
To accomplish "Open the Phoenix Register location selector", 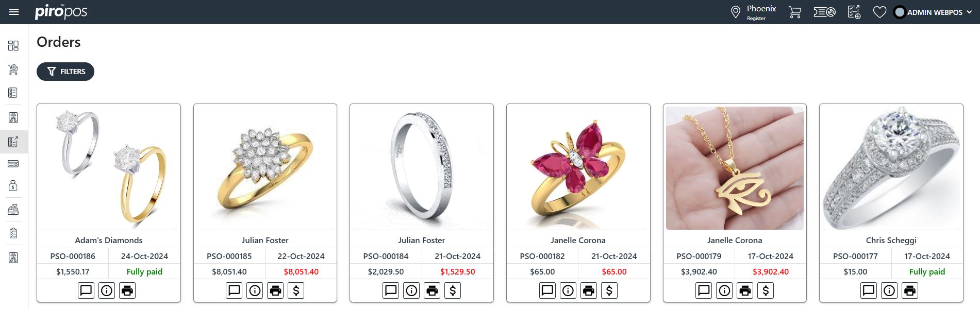I will tap(753, 12).
